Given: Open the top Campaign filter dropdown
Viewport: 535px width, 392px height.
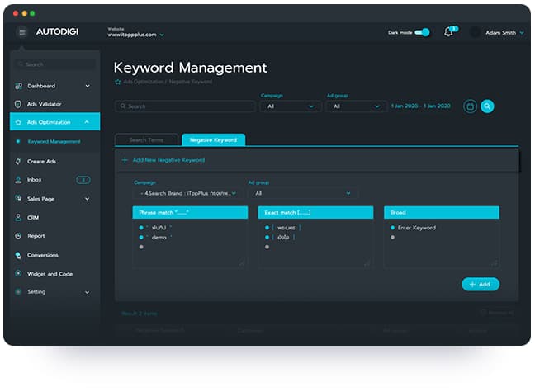Looking at the screenshot, I should tap(291, 106).
